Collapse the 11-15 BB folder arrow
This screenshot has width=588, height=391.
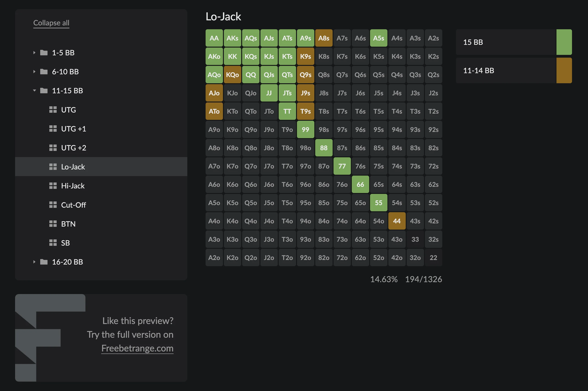(34, 91)
